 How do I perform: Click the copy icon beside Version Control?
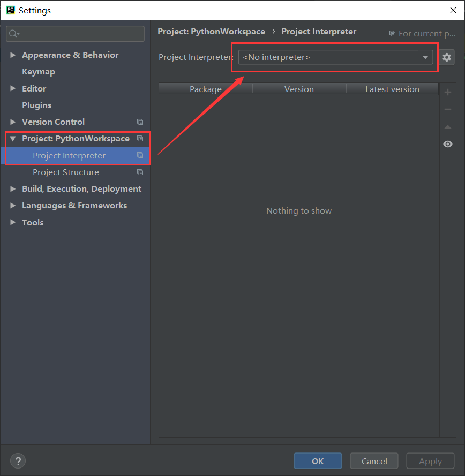point(140,122)
